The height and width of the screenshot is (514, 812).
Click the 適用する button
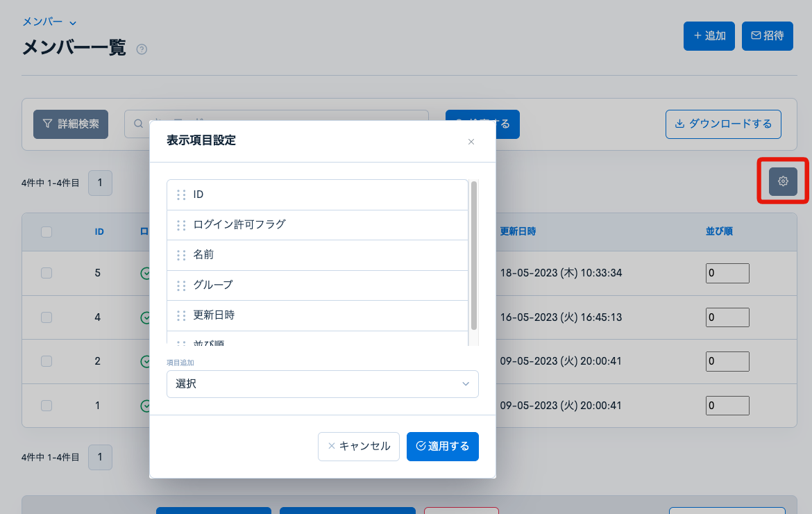tap(442, 446)
